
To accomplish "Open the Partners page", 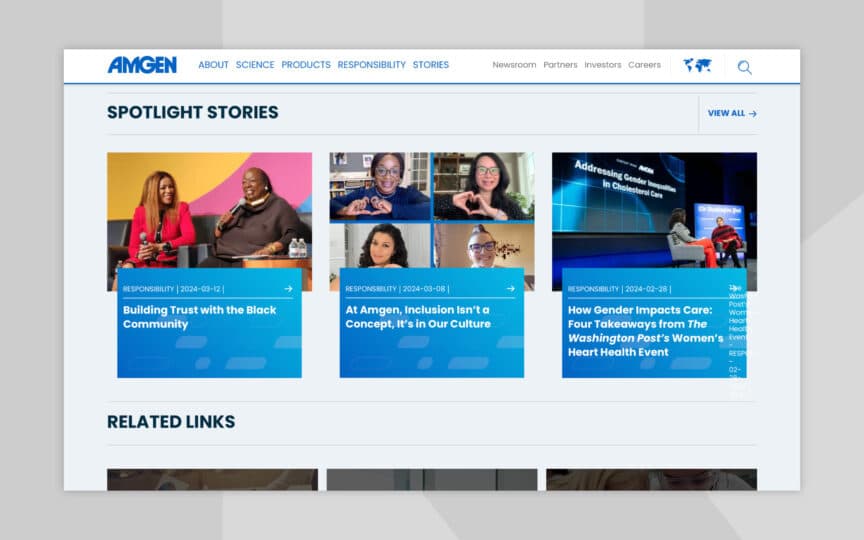I will (x=560, y=65).
